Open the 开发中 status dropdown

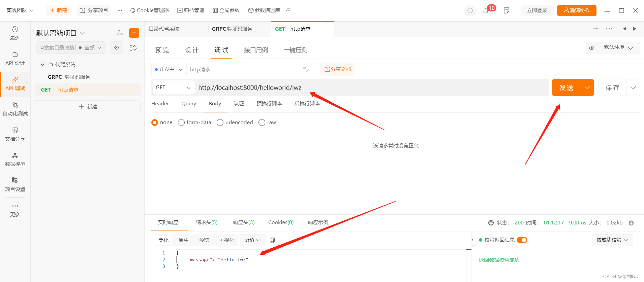168,69
